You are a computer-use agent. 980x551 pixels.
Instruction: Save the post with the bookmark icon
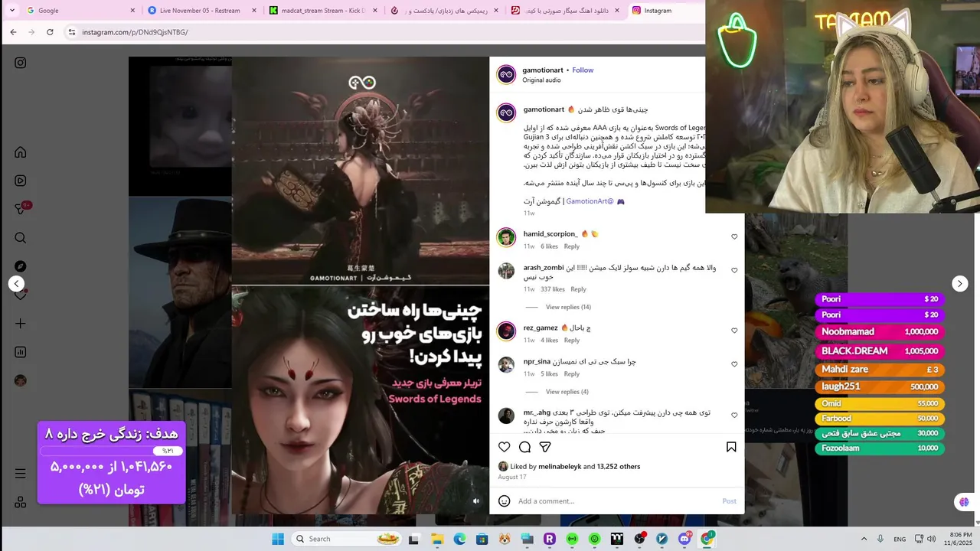pos(731,447)
